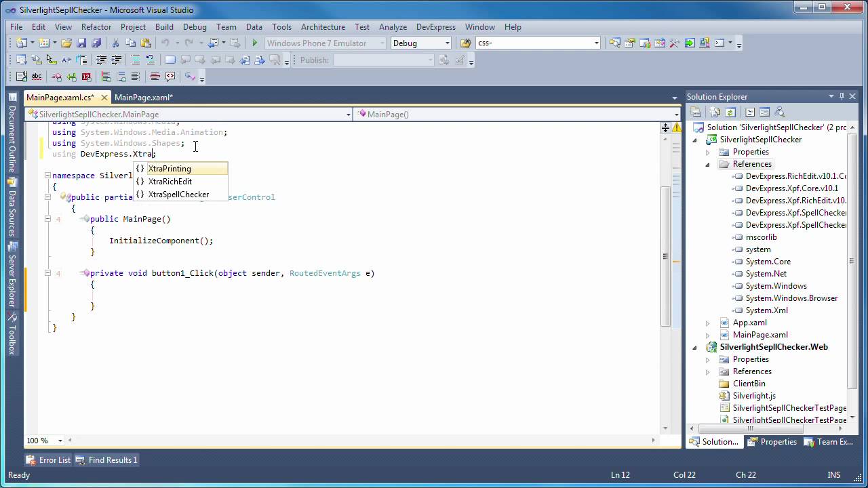Image resolution: width=868 pixels, height=488 pixels.
Task: Click the Copy icon in the toolbar
Action: [131, 43]
